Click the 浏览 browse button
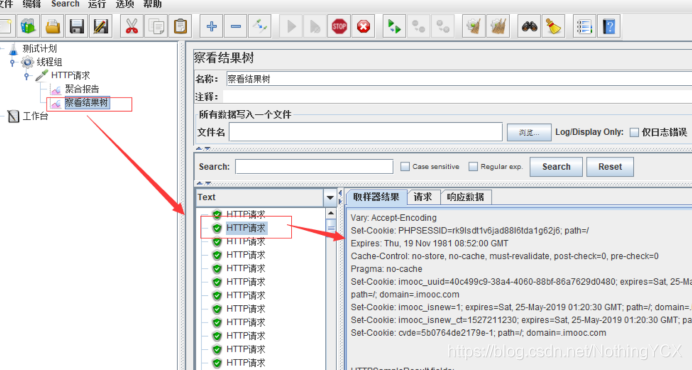This screenshot has width=692, height=370. coord(529,132)
